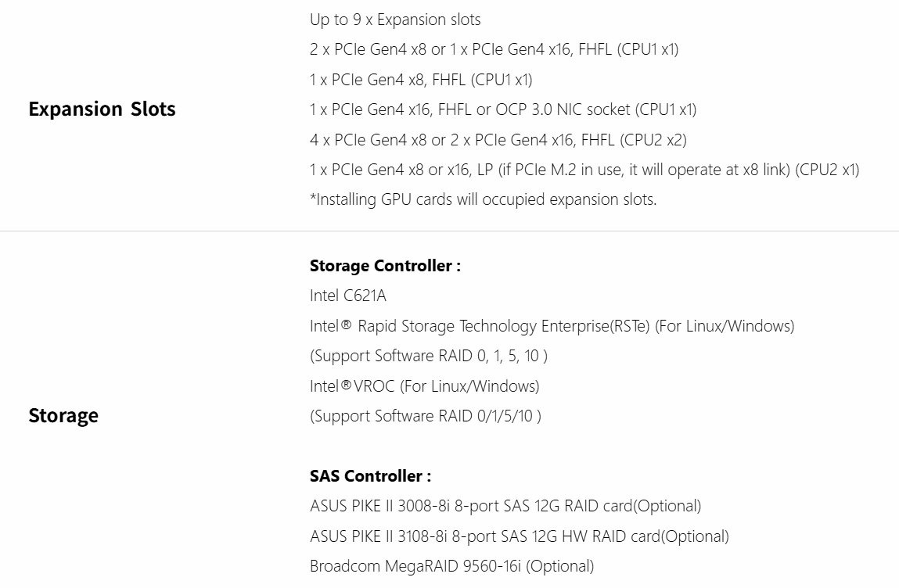Click the Storage section heading
This screenshot has width=899, height=588.
click(x=63, y=415)
